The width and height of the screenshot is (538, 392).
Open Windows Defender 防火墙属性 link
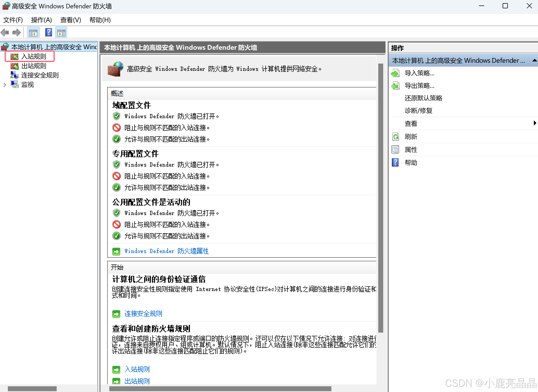(166, 251)
